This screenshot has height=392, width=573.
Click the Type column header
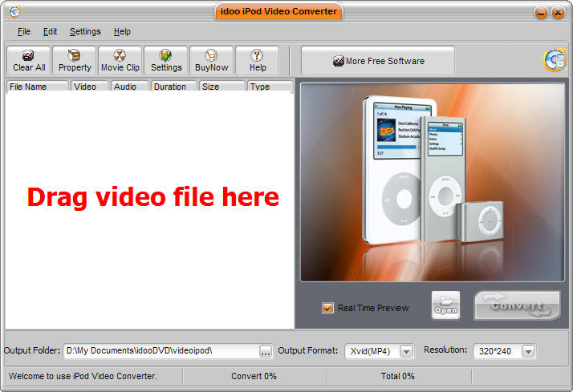click(270, 87)
